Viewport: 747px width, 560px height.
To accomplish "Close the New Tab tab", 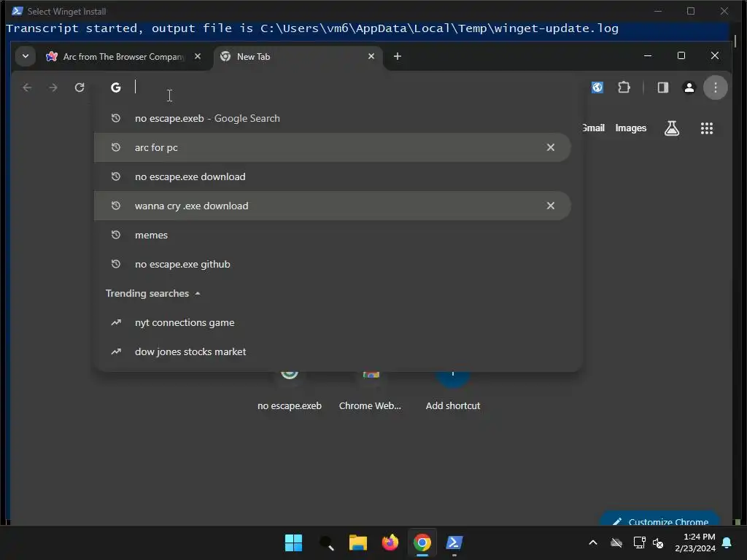I will point(371,56).
